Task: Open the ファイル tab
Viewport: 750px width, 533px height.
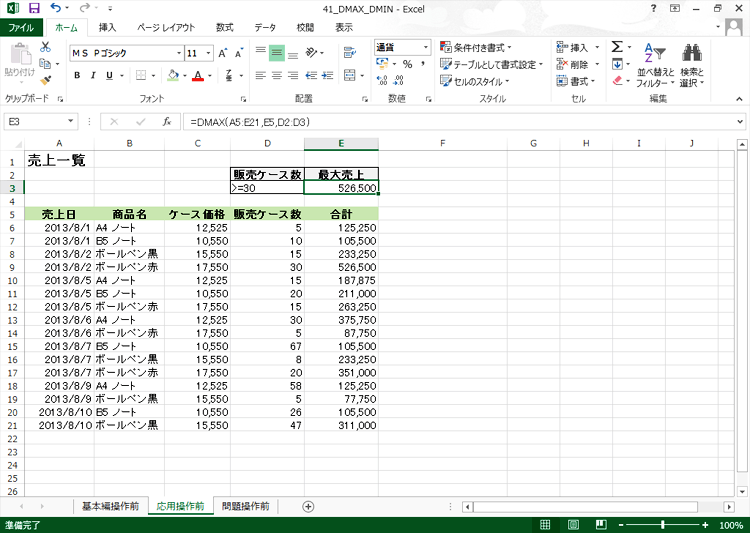Action: point(21,28)
